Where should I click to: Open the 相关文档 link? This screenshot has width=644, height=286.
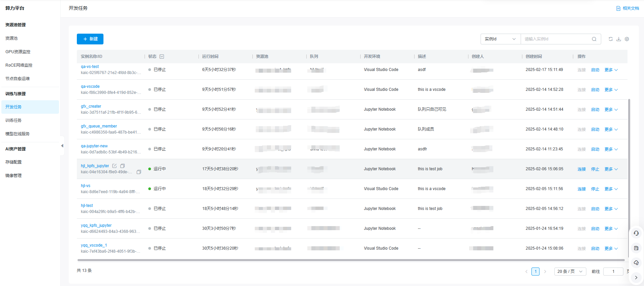[x=627, y=8]
